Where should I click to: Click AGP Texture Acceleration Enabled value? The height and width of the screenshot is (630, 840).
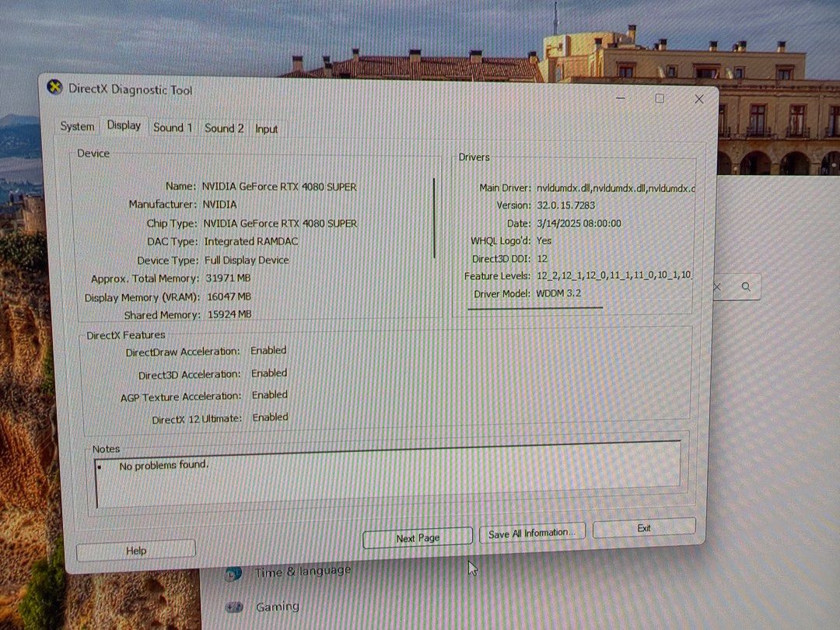(269, 395)
